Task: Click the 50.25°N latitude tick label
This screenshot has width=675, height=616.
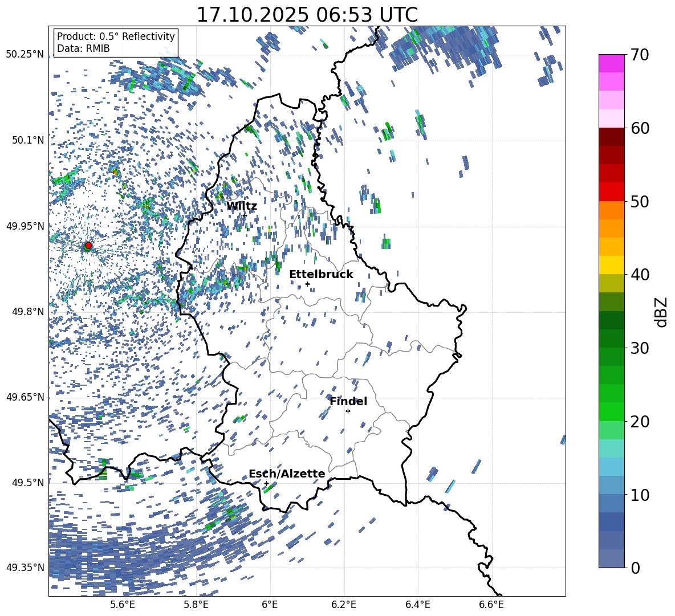Action: pos(26,55)
